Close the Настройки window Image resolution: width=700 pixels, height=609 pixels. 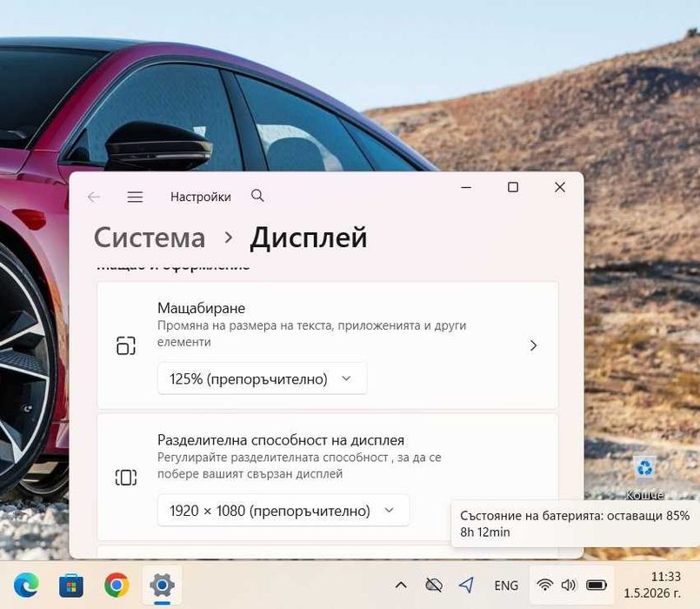point(560,187)
